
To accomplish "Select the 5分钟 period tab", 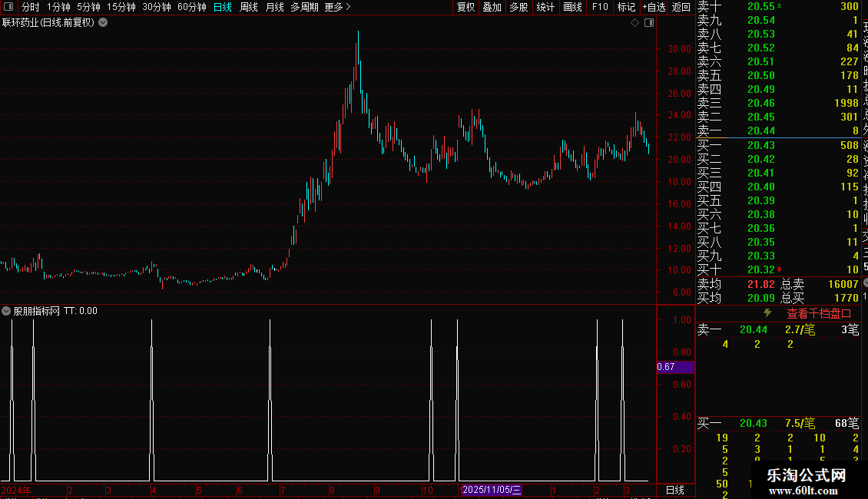I will coord(88,7).
